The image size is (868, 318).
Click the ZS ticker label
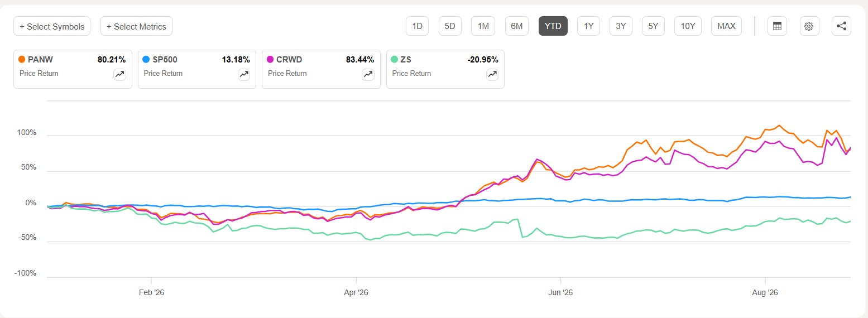point(406,59)
